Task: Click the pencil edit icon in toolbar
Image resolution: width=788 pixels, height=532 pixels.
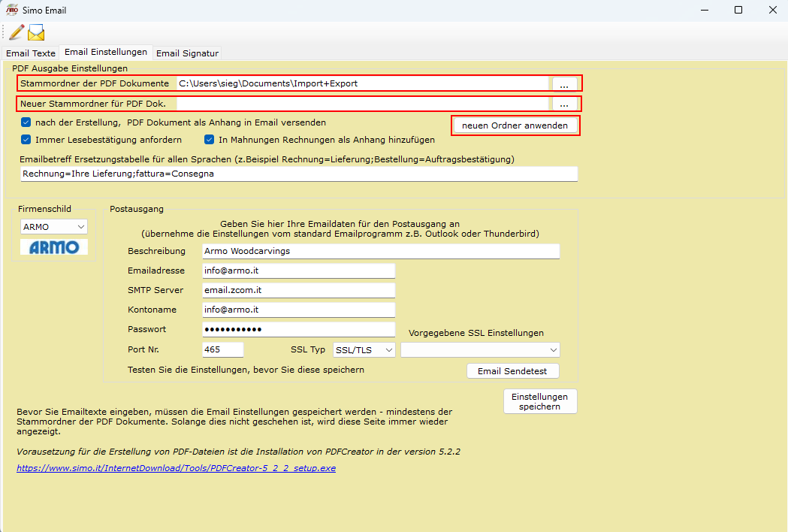Action: click(17, 32)
